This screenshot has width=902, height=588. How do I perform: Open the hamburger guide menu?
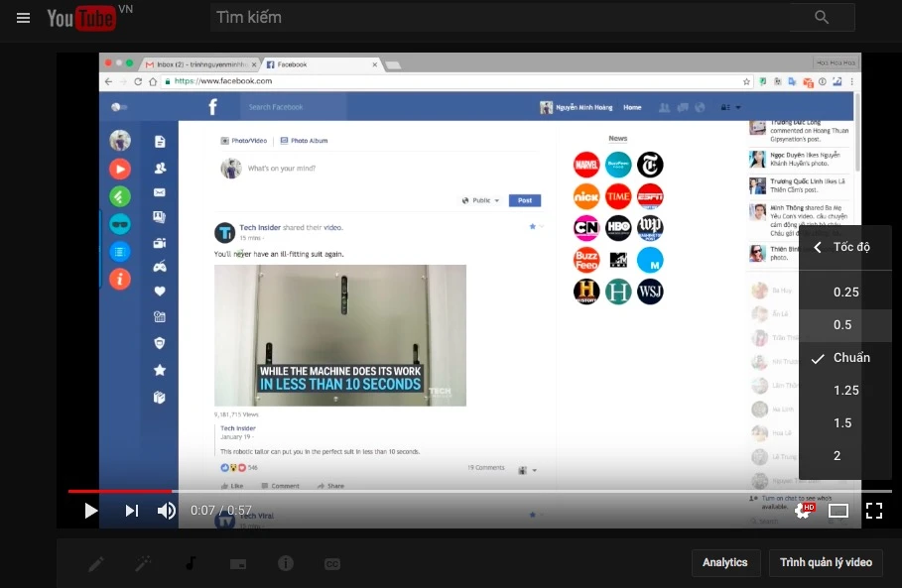click(22, 17)
